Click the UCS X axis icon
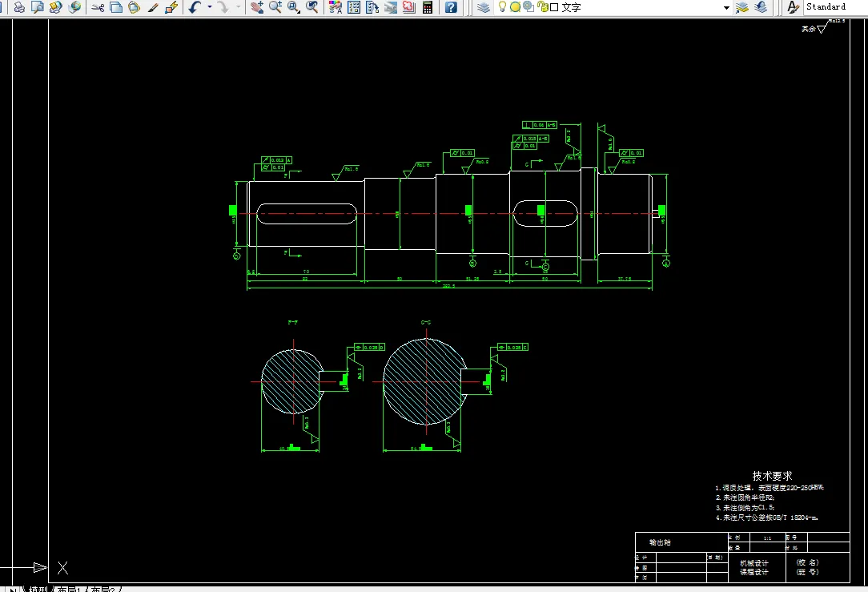 pyautogui.click(x=63, y=568)
